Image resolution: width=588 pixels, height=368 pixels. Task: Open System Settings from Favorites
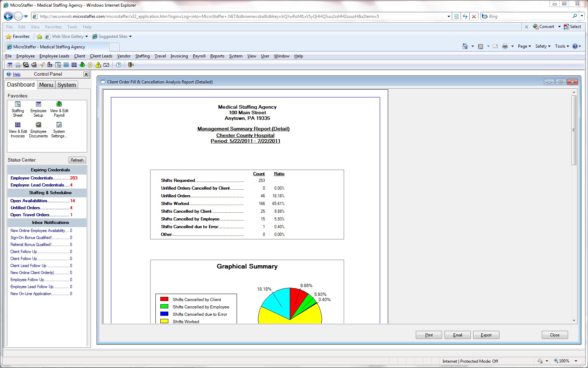[59, 130]
